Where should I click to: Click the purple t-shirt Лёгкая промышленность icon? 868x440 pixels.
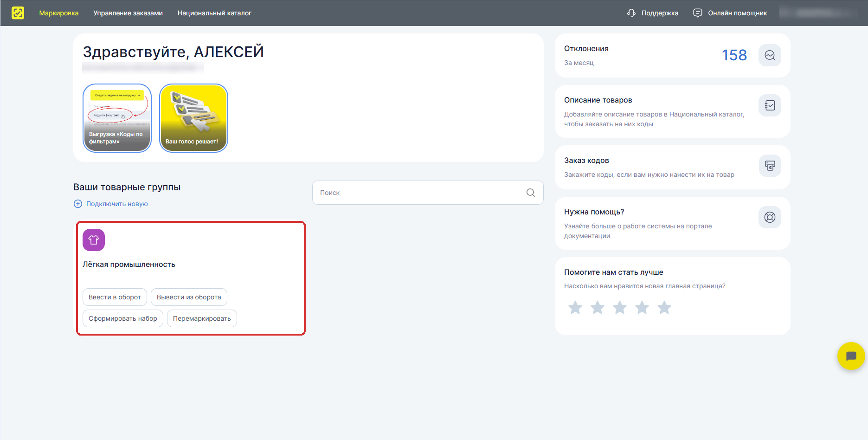click(94, 240)
